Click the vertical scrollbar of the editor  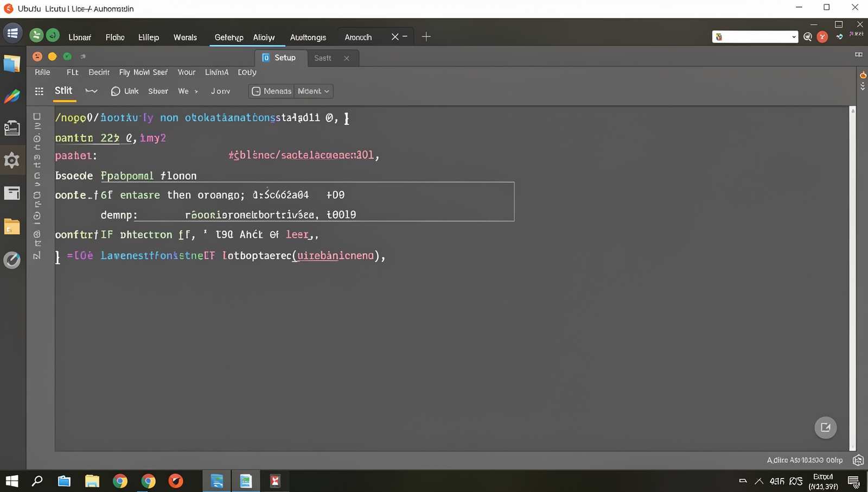point(853,279)
